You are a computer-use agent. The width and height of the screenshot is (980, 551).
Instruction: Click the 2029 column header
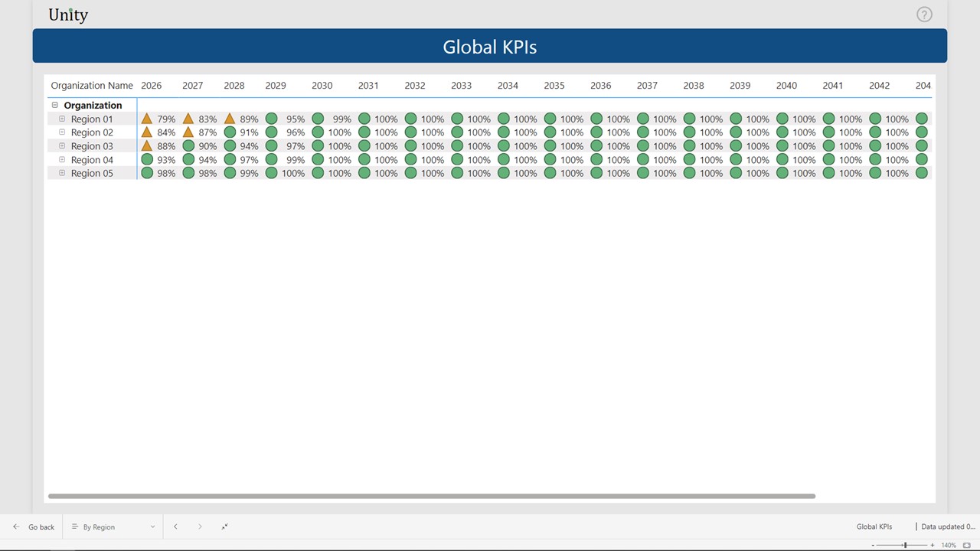(276, 86)
